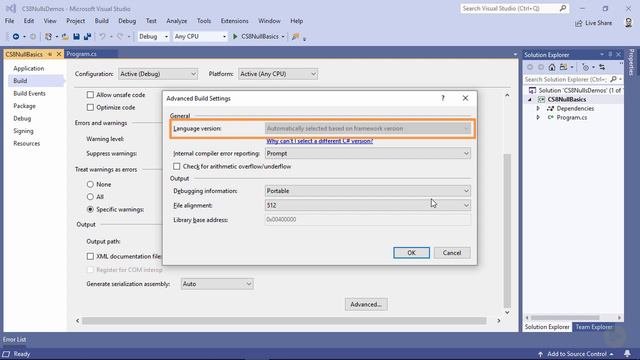The height and width of the screenshot is (360, 640).
Task: Toggle Allow unsafe code checkbox
Action: (x=90, y=95)
